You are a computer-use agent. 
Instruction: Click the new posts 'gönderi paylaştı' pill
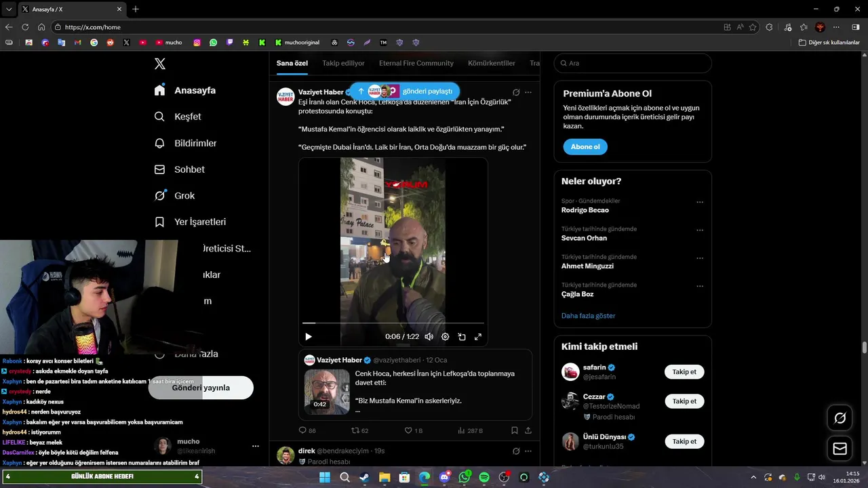(x=405, y=91)
